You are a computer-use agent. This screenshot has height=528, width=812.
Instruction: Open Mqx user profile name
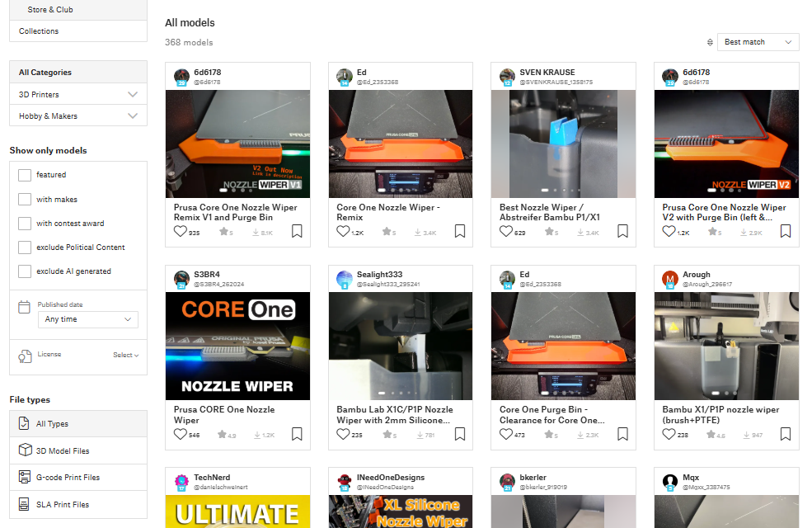pos(691,477)
